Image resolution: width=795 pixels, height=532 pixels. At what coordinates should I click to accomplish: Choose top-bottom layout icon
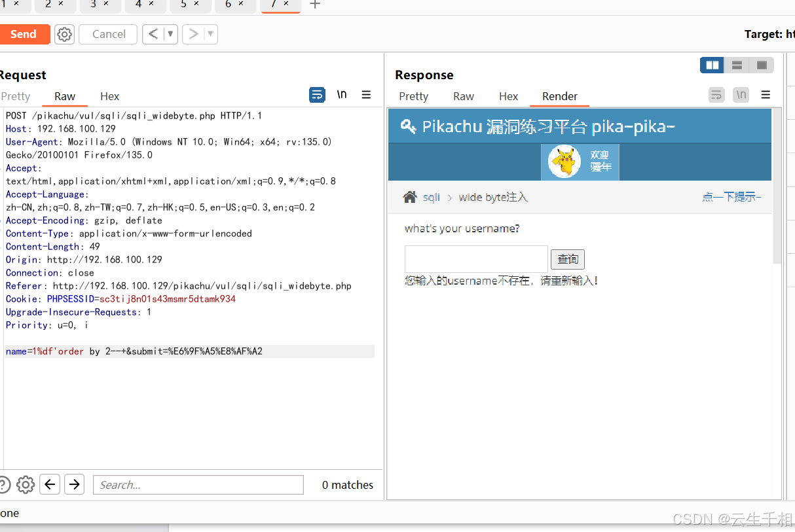[x=737, y=65]
